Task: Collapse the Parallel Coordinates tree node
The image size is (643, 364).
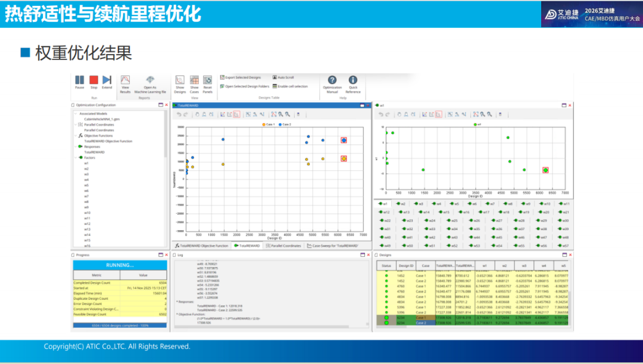Action: [x=76, y=124]
